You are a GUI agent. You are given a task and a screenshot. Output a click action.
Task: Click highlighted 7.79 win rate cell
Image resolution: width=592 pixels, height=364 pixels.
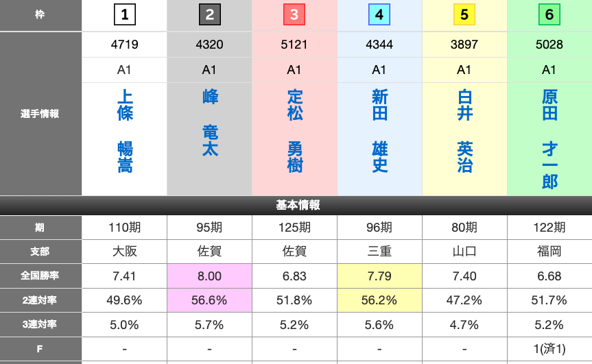[x=379, y=276]
